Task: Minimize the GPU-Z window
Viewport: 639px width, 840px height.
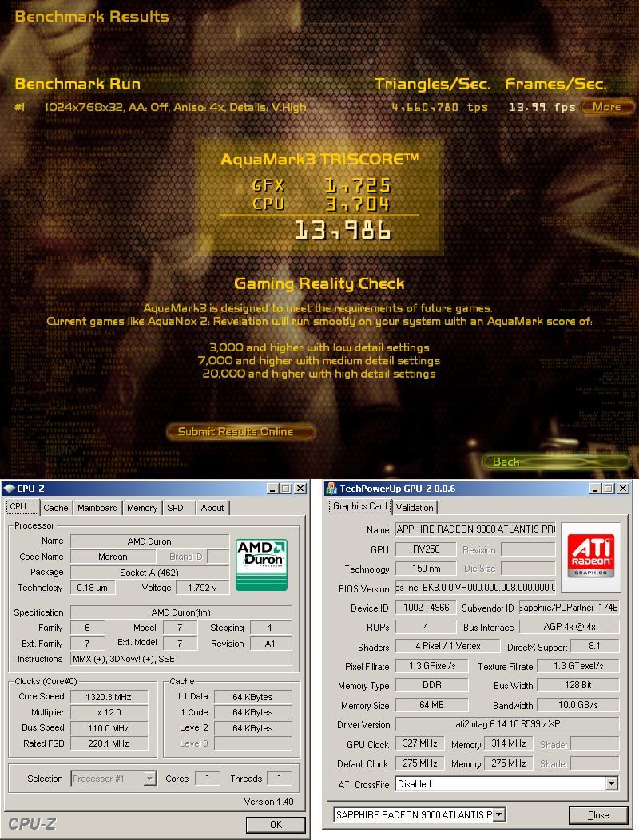Action: tap(595, 489)
